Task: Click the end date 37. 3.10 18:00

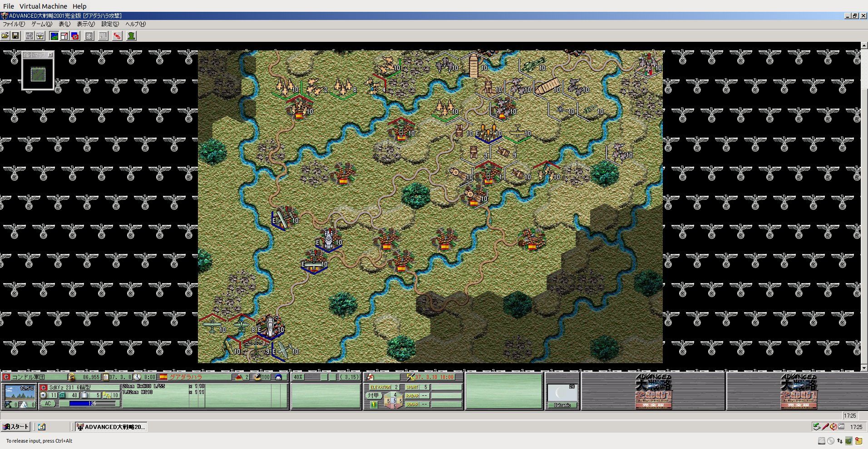Action: (434, 377)
